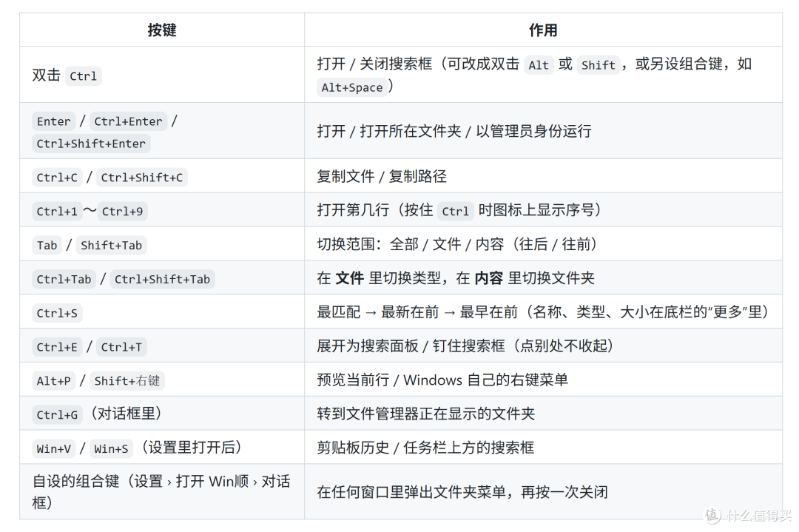Click the Ctrl keycap in 打开第几行 description
This screenshot has width=799, height=532.
pyautogui.click(x=455, y=211)
